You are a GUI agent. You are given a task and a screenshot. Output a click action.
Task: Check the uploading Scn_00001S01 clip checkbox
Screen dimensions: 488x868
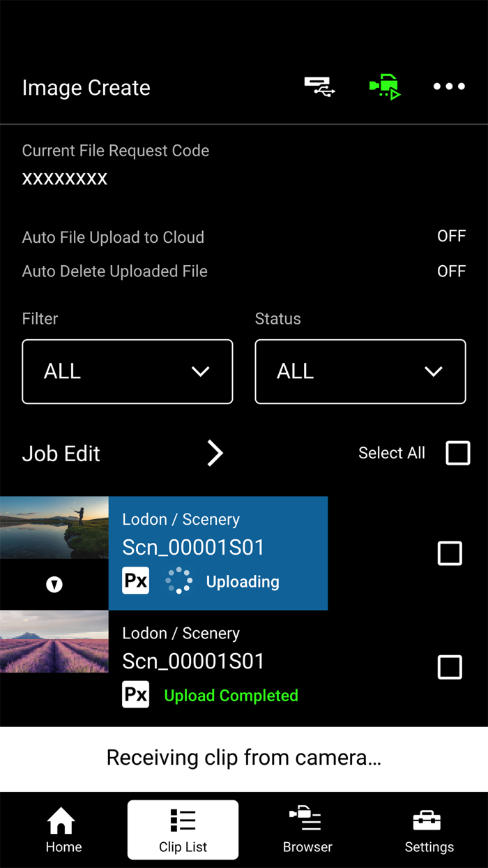[450, 553]
